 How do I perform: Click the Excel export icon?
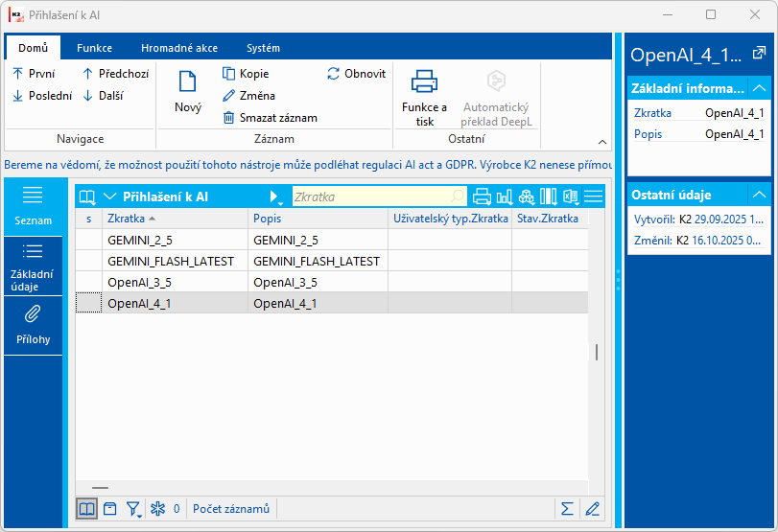[x=571, y=197]
